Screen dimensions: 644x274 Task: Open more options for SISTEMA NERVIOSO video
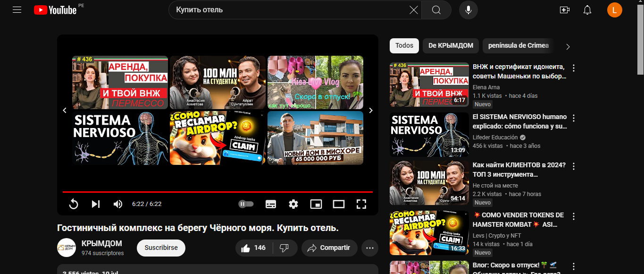click(x=574, y=118)
